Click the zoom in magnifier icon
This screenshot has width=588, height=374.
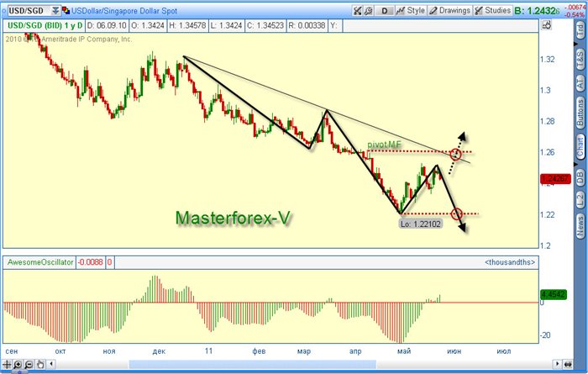pos(18,364)
